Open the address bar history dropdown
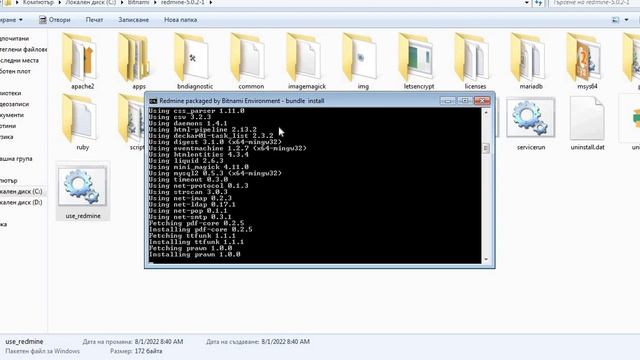This screenshot has width=640, height=360. point(527,3)
